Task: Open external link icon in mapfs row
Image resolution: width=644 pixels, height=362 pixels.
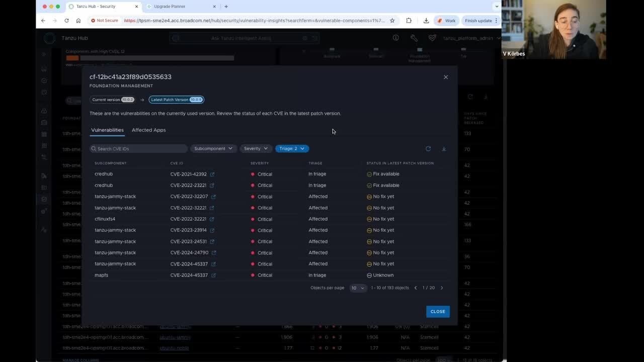Action: point(213,276)
